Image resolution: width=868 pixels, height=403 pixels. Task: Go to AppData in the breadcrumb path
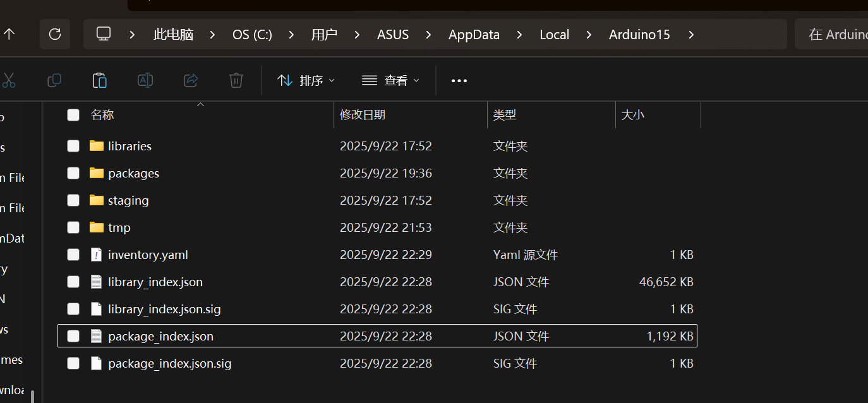tap(474, 35)
